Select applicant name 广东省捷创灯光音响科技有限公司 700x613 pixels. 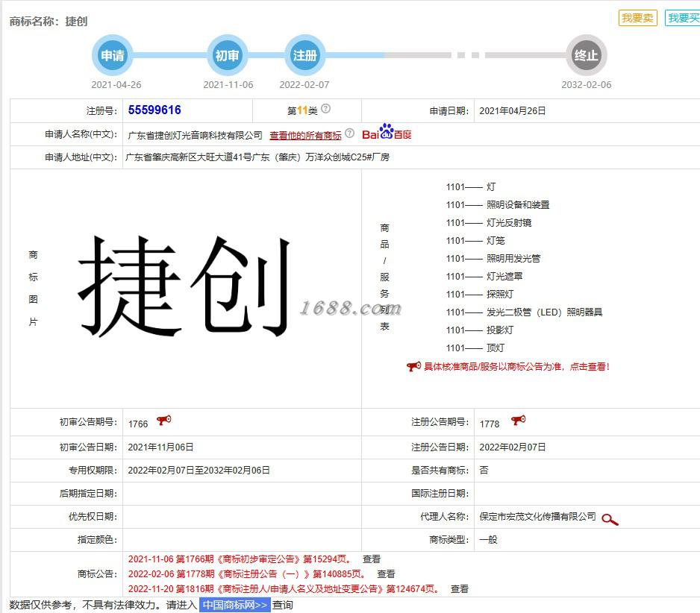coord(195,135)
